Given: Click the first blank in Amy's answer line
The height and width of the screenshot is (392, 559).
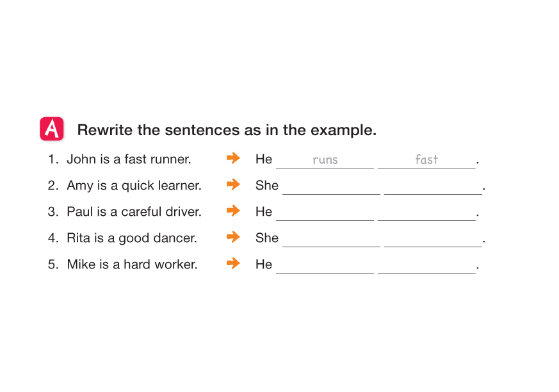Looking at the screenshot, I should pyautogui.click(x=331, y=186).
